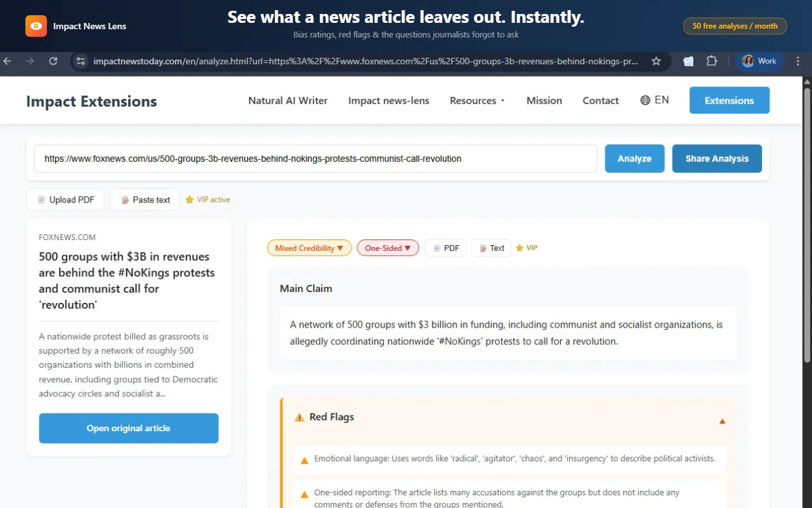Export the analysis with the PDF button
The image size is (812, 508).
pyautogui.click(x=445, y=248)
